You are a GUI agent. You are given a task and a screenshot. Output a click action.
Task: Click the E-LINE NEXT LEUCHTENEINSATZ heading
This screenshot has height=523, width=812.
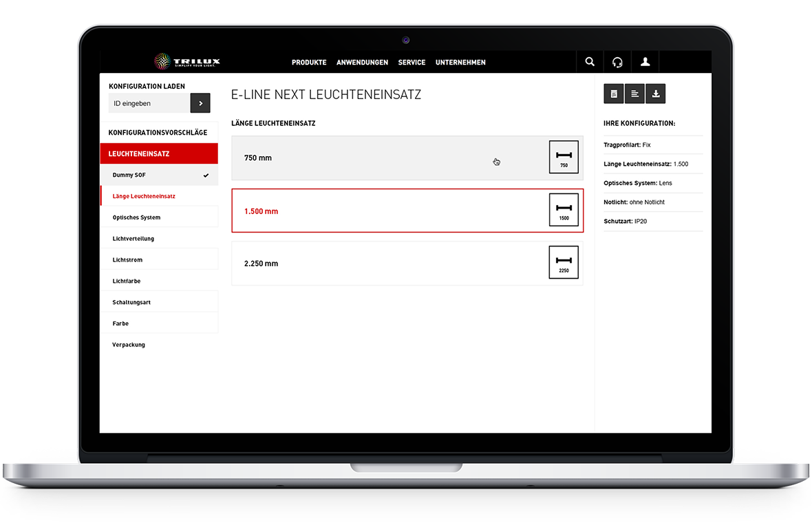(326, 95)
